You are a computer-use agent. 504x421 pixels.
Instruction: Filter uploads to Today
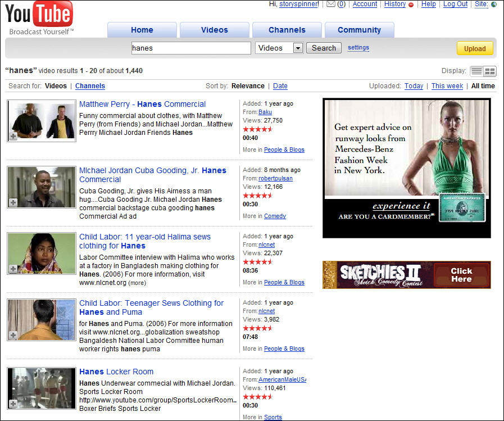(x=414, y=86)
